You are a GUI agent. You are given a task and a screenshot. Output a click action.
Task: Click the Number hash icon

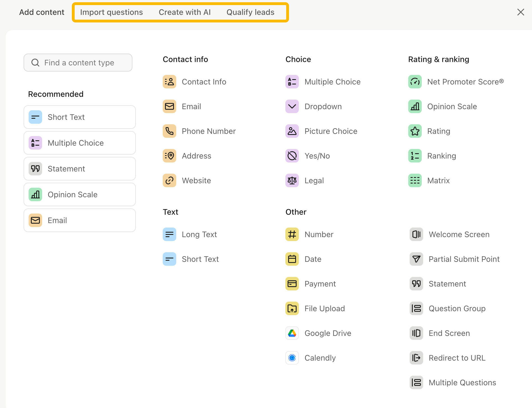click(292, 234)
